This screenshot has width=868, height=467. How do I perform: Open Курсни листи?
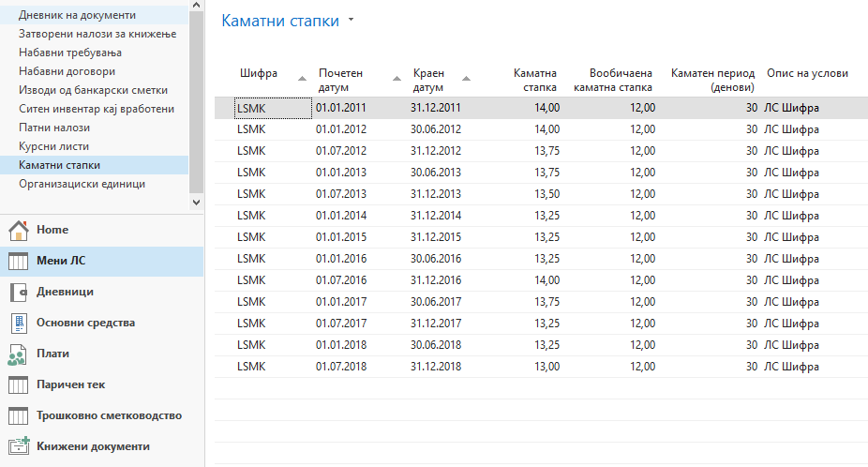[53, 147]
